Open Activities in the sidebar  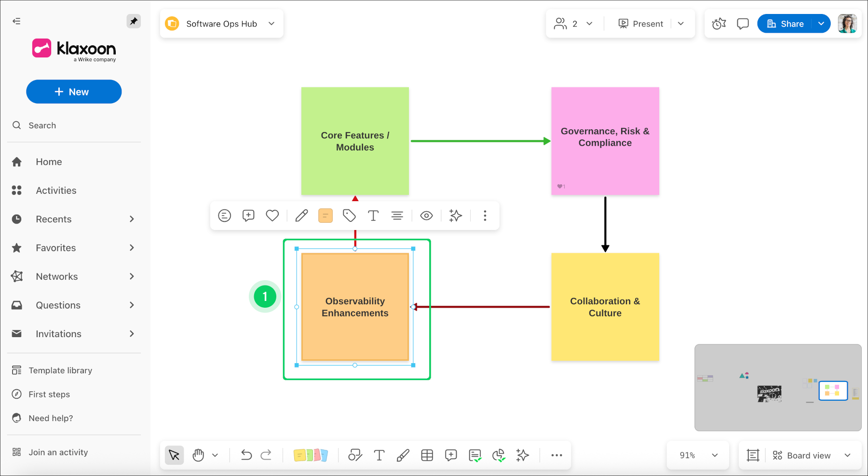pos(56,190)
